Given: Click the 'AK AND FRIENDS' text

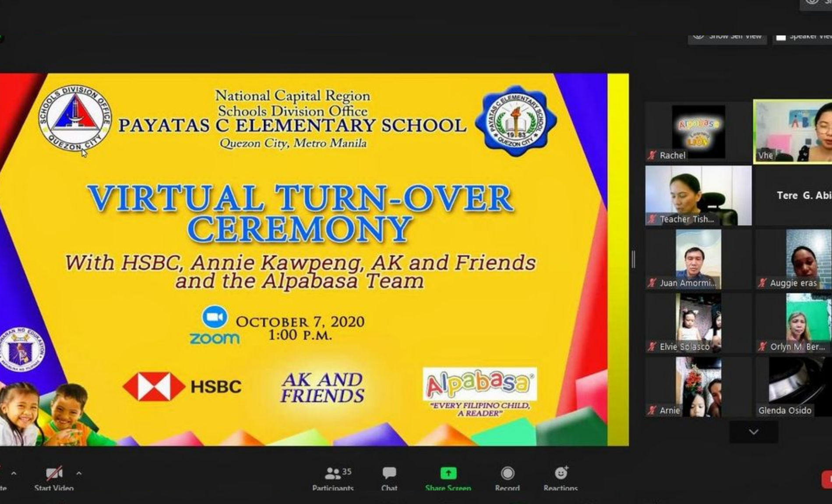Looking at the screenshot, I should (x=322, y=388).
